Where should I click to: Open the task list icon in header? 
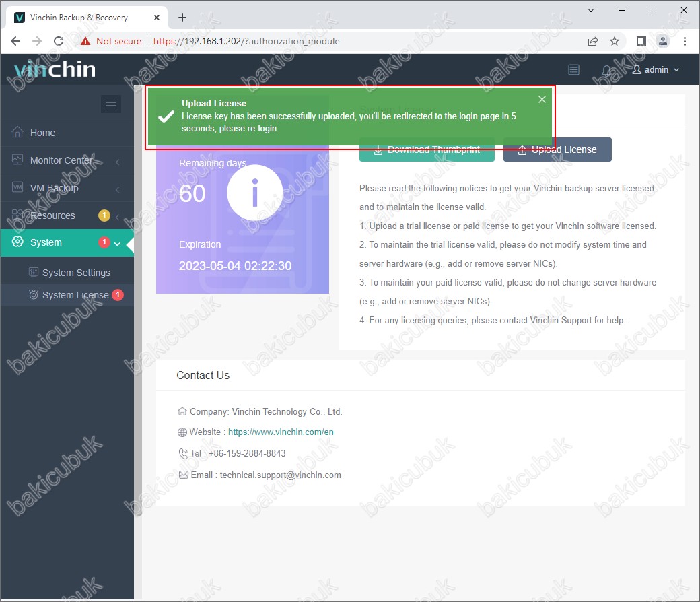(573, 69)
